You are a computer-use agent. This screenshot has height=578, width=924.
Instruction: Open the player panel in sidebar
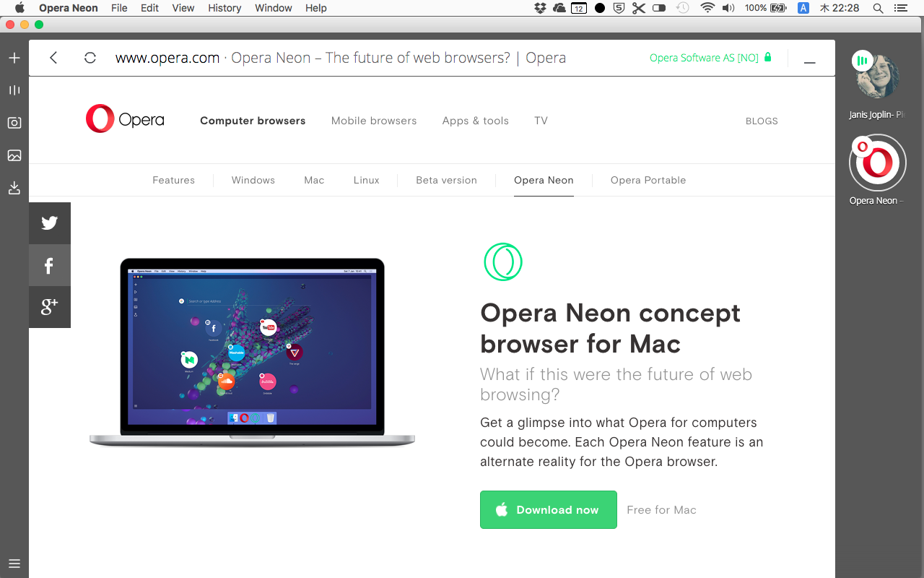[x=14, y=90]
